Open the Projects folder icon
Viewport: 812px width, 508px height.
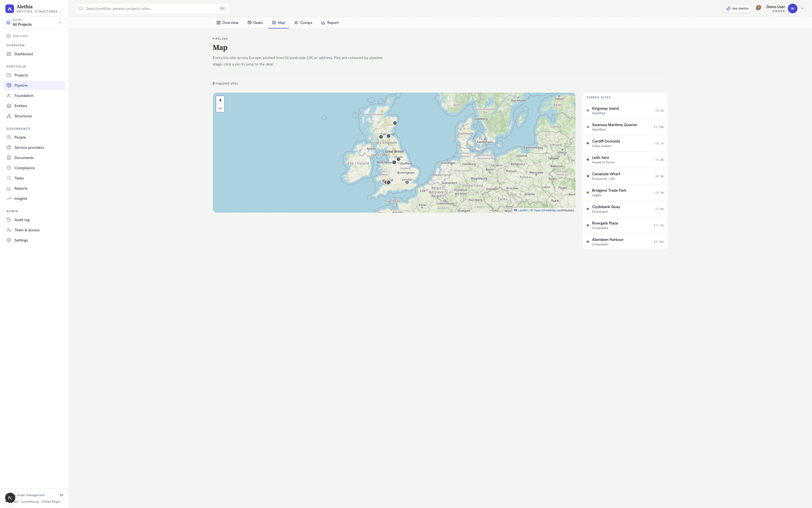[9, 75]
